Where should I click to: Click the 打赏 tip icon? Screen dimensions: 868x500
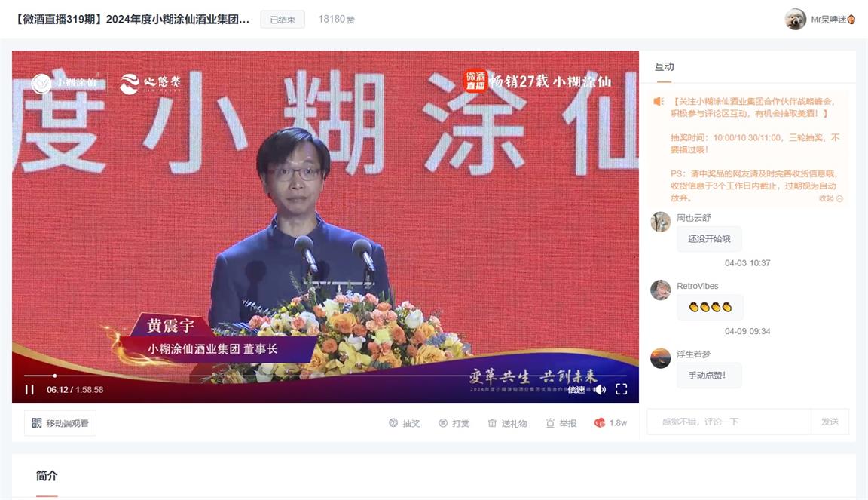454,423
